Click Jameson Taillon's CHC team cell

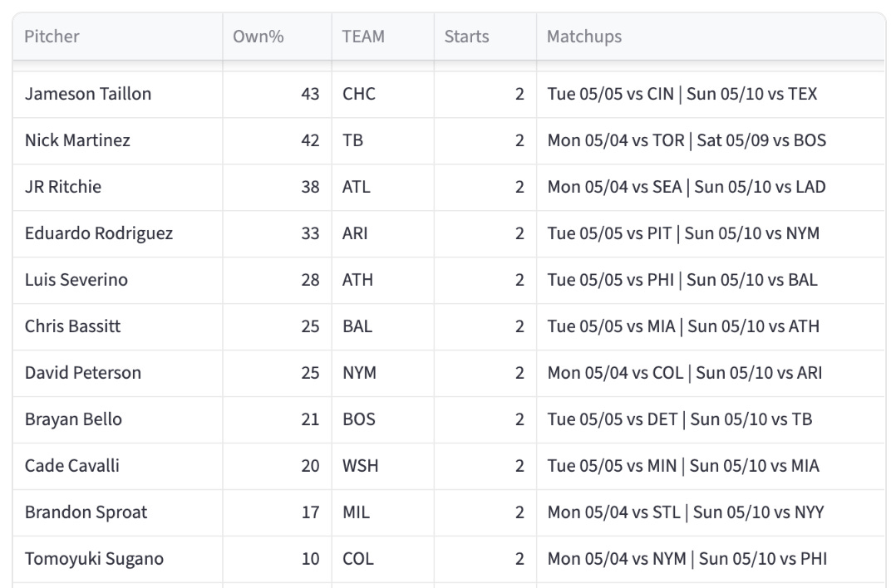click(x=383, y=94)
